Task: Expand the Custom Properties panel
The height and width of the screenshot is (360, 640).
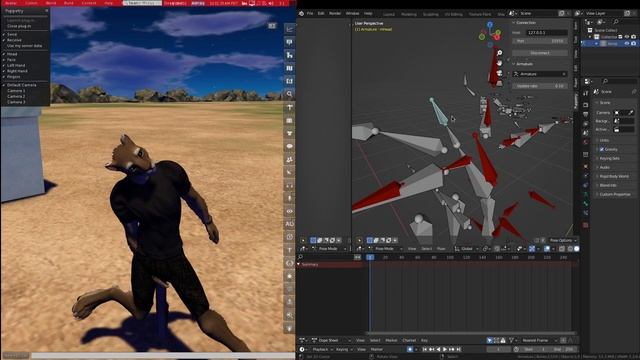Action: coord(614,194)
